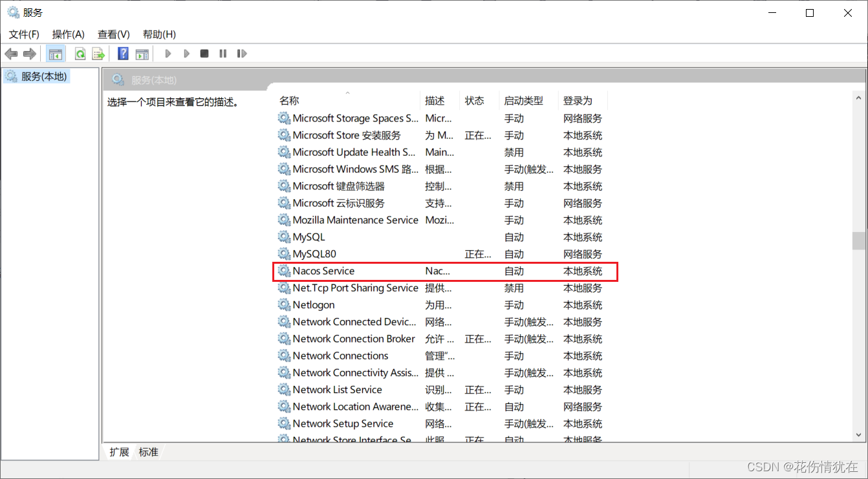Click gear icon of Net.Tcp Port Sharing Service
Viewport: 868px width, 479px height.
pyautogui.click(x=284, y=288)
